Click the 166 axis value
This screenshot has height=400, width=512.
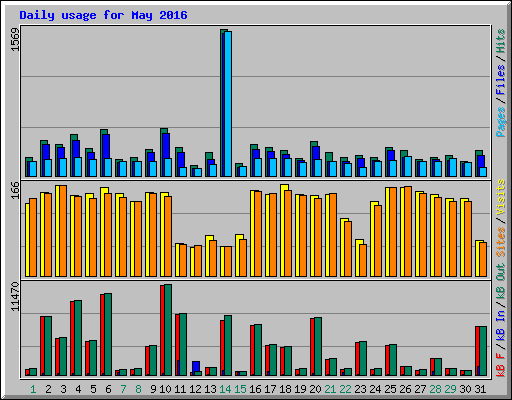point(15,190)
